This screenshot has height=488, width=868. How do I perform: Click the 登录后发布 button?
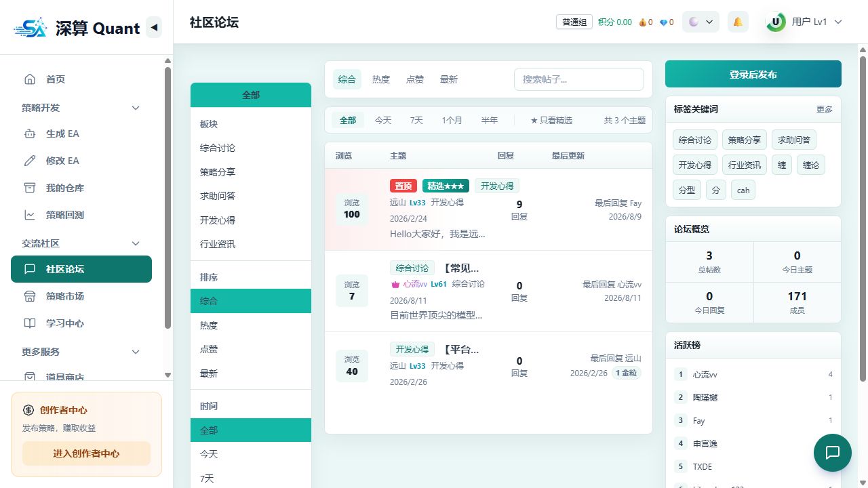click(x=753, y=74)
